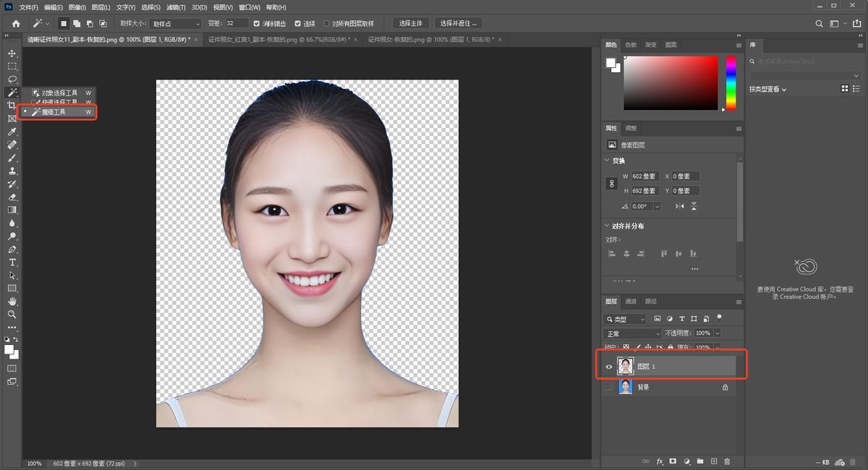Screen dimensions: 868x470
Task: Collapse the 变换 section in properties
Action: tap(607, 161)
